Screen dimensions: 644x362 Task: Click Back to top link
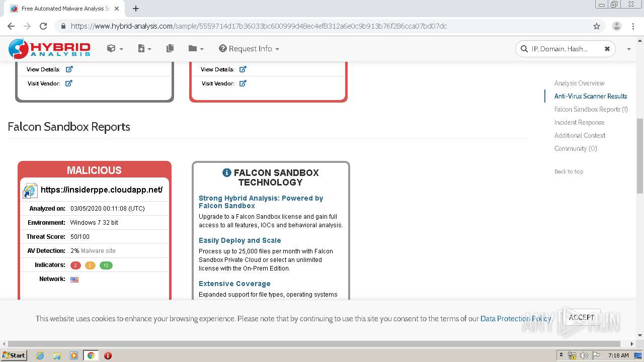(569, 171)
